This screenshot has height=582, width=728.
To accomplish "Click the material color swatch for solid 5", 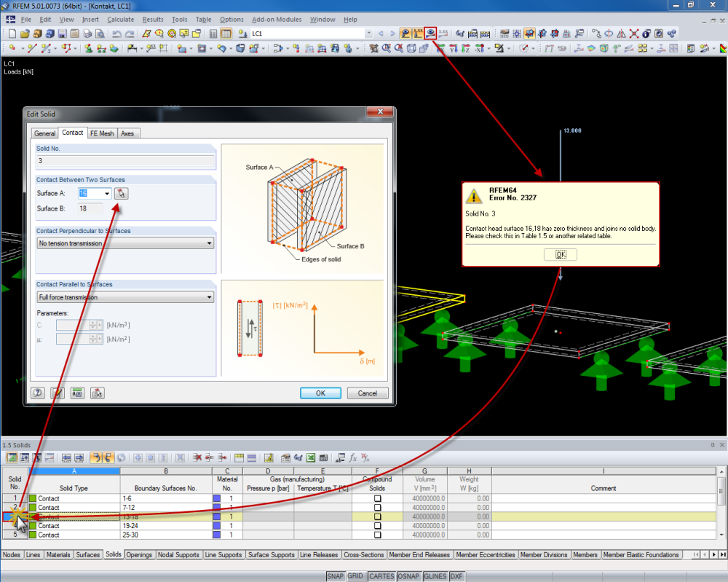I will [x=216, y=535].
